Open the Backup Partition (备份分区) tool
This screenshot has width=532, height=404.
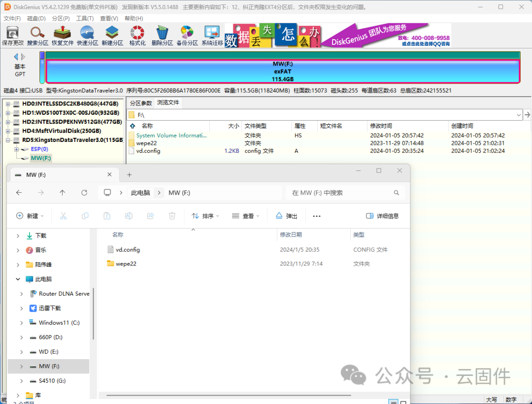187,35
